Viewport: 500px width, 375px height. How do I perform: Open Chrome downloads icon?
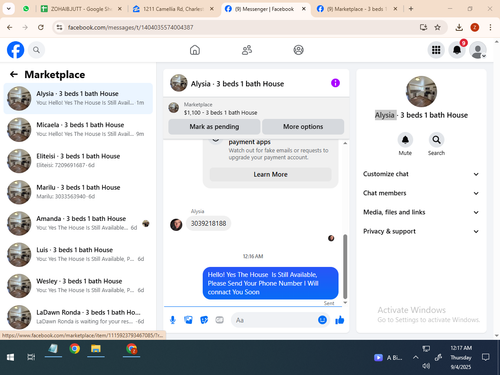coord(459,27)
